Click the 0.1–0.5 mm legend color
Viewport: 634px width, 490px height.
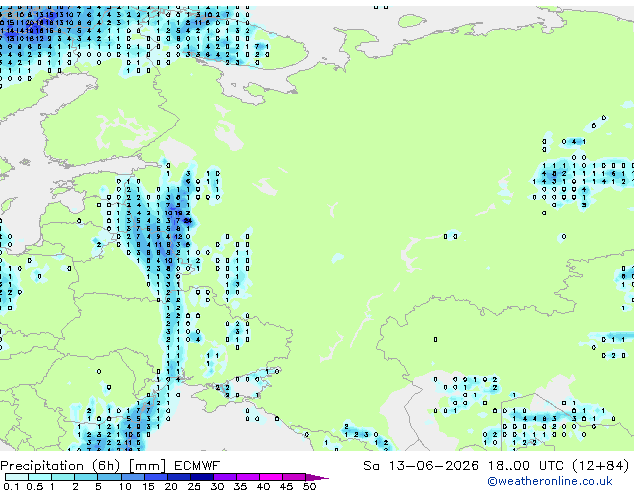coord(17,477)
